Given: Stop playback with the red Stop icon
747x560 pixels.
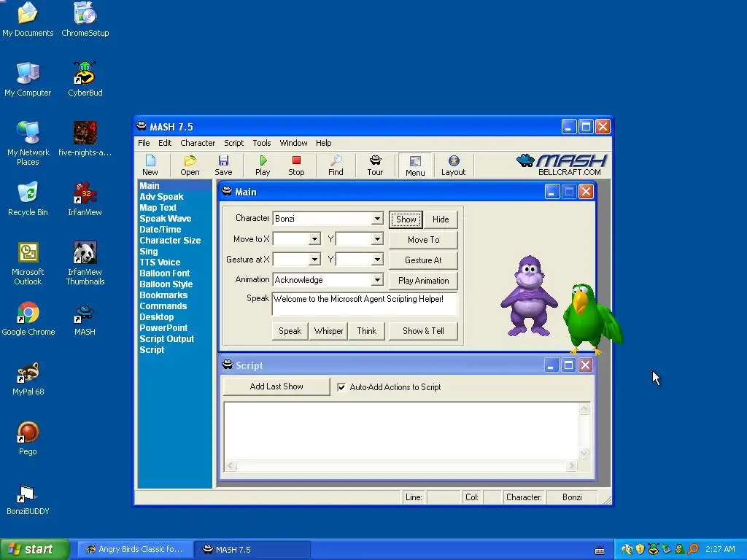Looking at the screenshot, I should (x=296, y=166).
